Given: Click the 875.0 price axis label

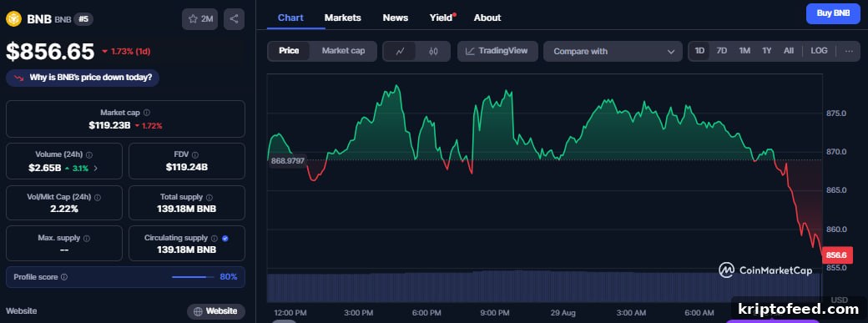Looking at the screenshot, I should (x=836, y=113).
